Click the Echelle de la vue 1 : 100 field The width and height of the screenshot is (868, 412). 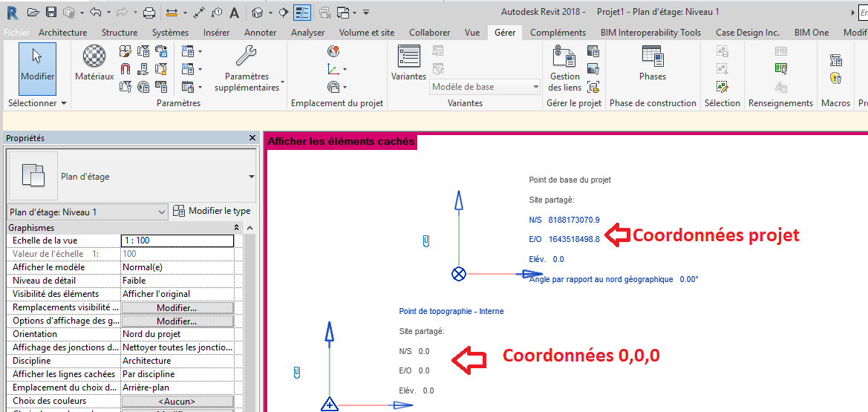click(177, 241)
